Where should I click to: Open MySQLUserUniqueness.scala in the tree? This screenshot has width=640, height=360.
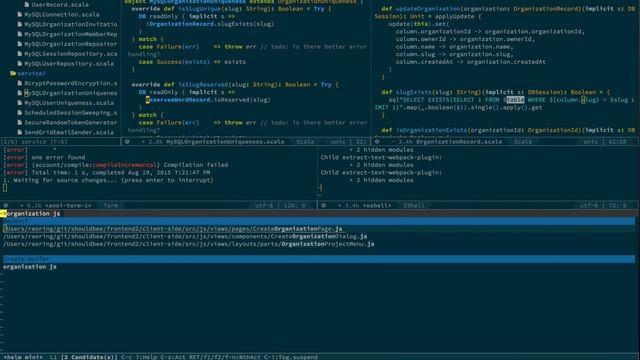tap(69, 103)
